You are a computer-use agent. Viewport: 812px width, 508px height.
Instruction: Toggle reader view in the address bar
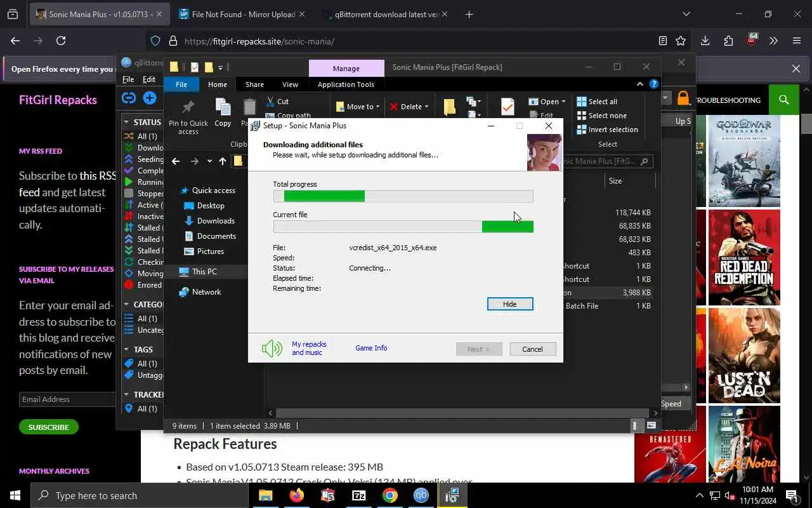[663, 41]
